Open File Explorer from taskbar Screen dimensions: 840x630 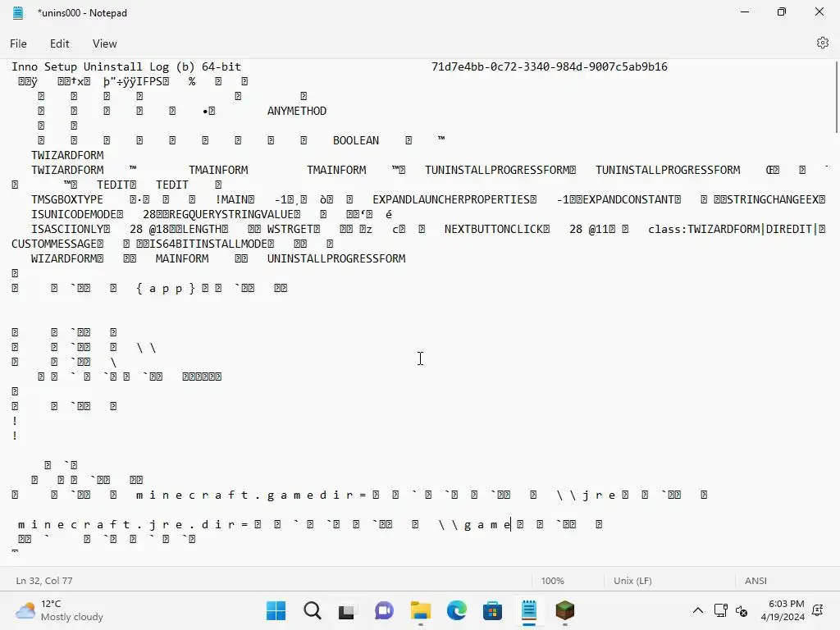(x=421, y=610)
